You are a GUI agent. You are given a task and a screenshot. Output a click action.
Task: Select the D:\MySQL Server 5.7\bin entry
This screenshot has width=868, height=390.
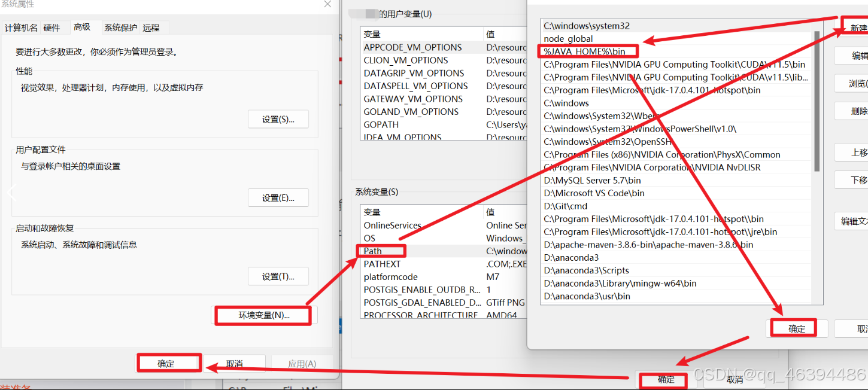676,180
